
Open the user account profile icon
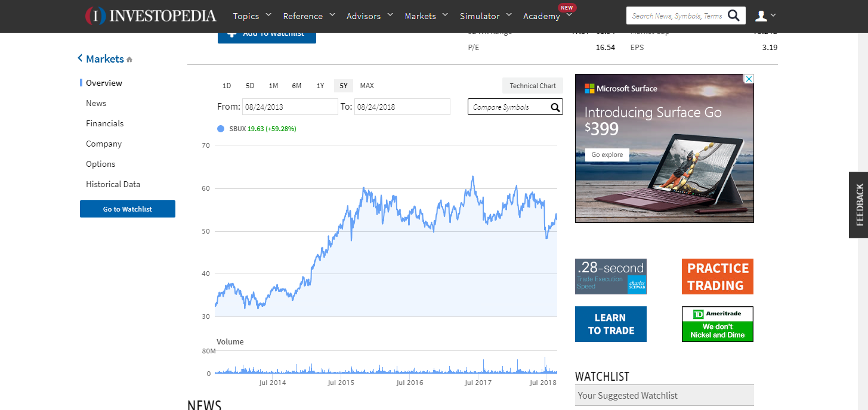pos(761,15)
